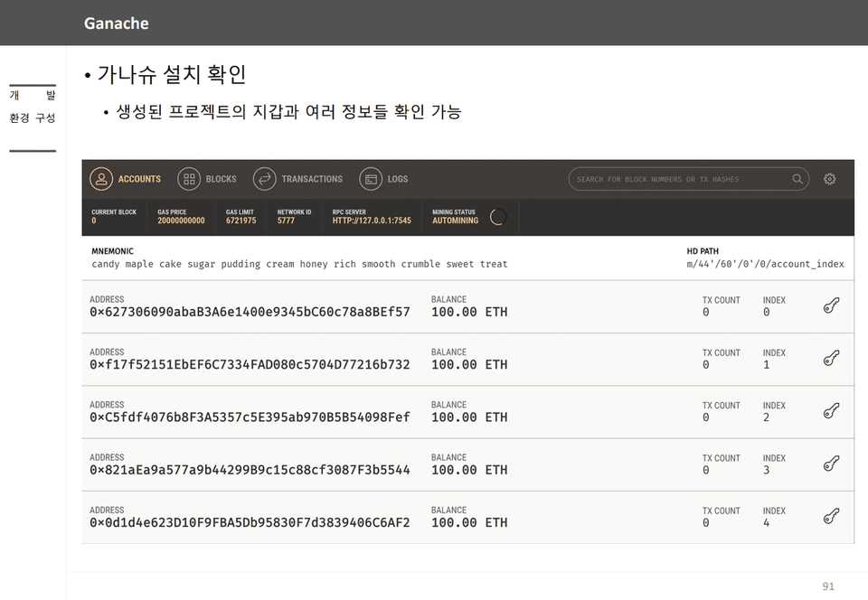Click gas price value 20000000000
The width and height of the screenshot is (868, 600).
point(181,220)
